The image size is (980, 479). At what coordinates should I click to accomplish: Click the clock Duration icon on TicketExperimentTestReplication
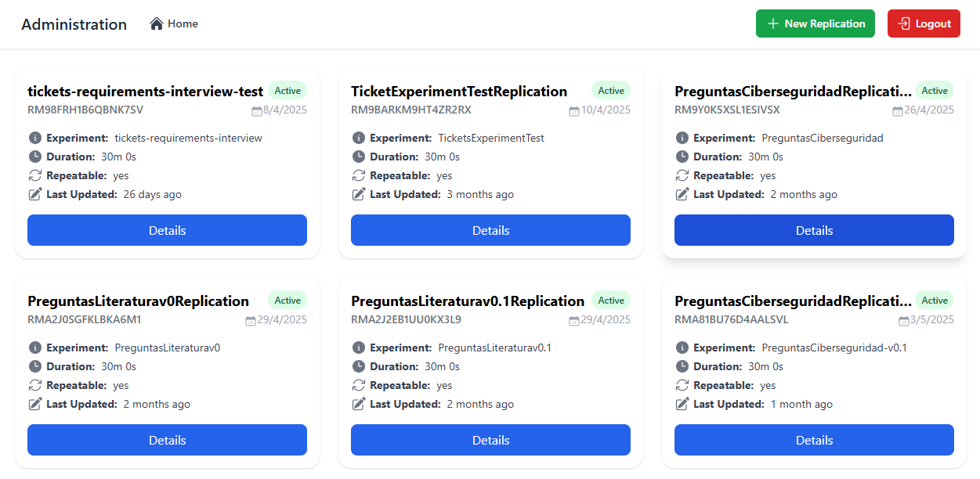[358, 156]
